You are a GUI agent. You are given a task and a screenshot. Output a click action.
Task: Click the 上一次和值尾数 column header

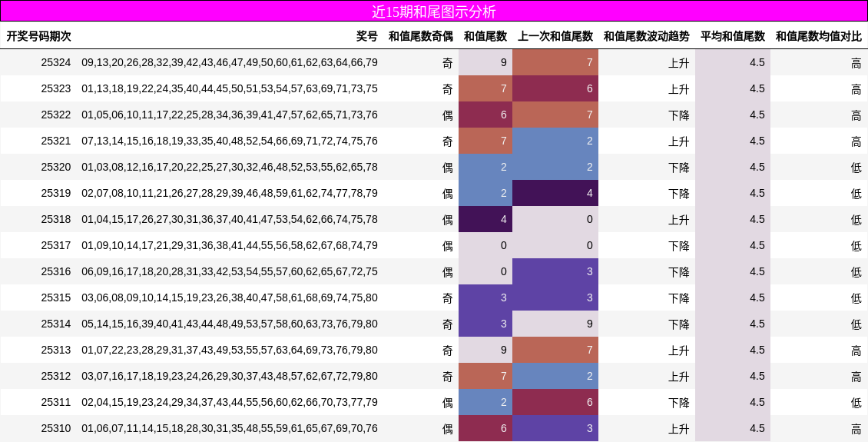click(x=555, y=36)
